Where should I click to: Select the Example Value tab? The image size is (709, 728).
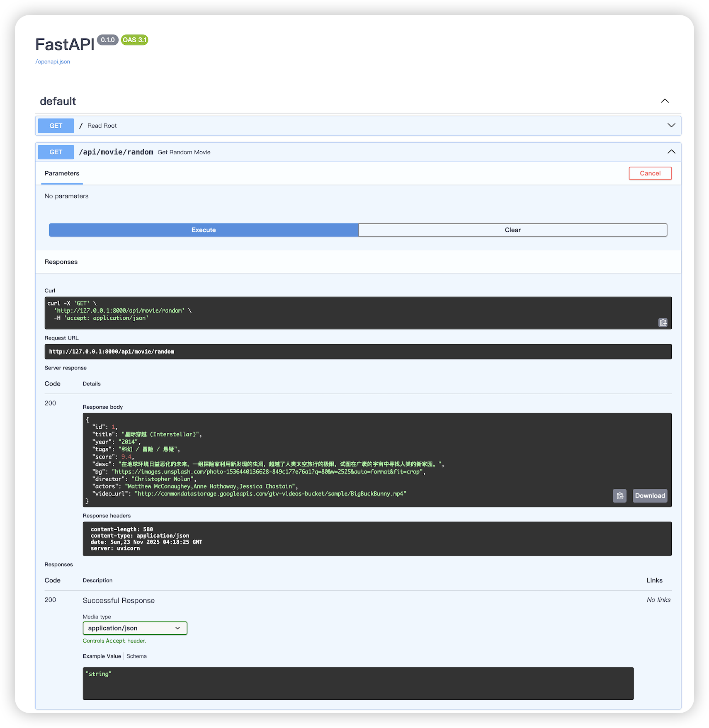[102, 656]
